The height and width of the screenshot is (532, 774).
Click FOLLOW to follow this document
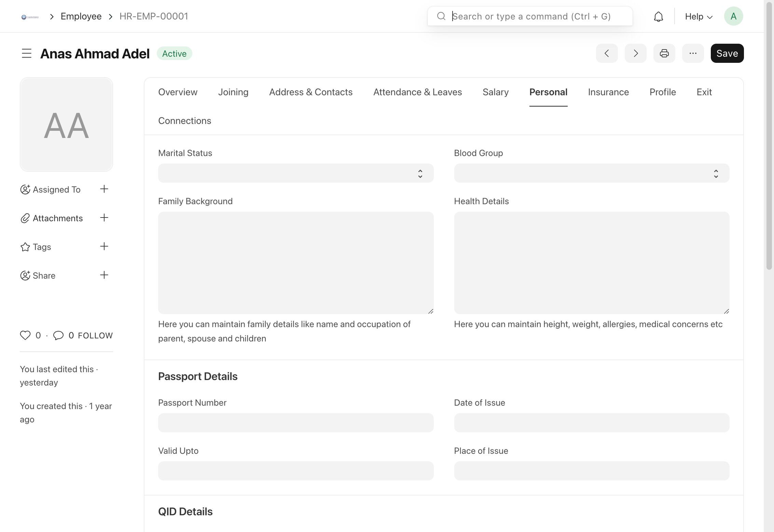coord(95,336)
